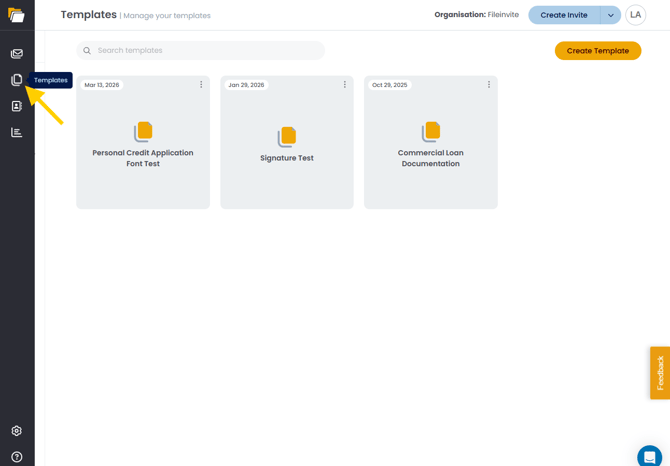This screenshot has height=466, width=670.
Task: Click the Create Template button
Action: click(598, 51)
